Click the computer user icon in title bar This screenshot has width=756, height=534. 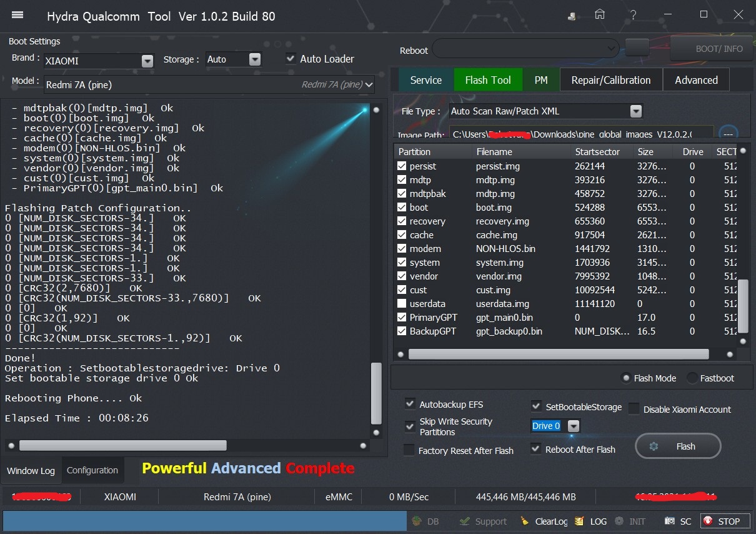click(x=572, y=15)
